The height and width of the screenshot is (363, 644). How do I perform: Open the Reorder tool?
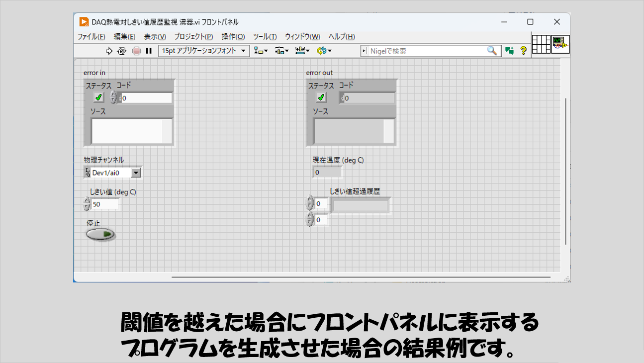pos(324,51)
